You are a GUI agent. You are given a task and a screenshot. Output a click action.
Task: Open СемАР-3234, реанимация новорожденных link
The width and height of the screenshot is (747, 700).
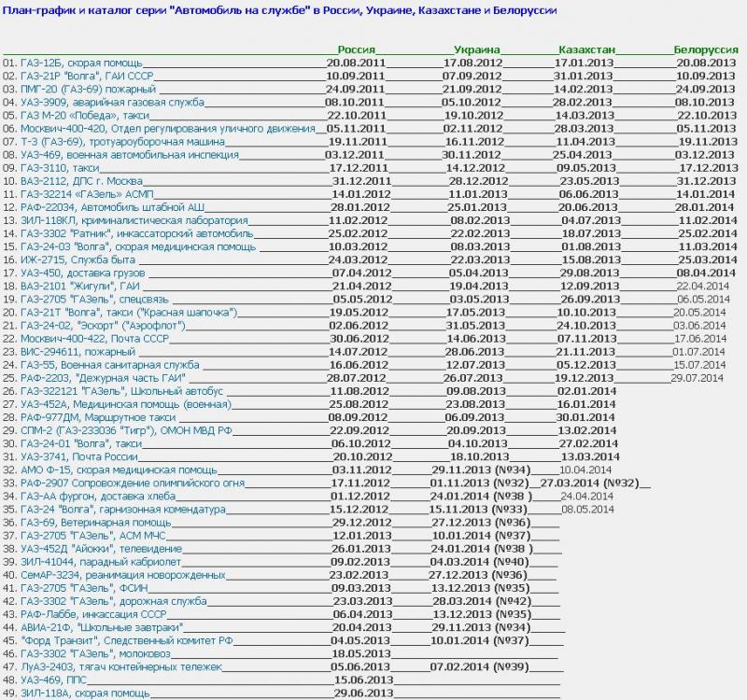coord(123,575)
